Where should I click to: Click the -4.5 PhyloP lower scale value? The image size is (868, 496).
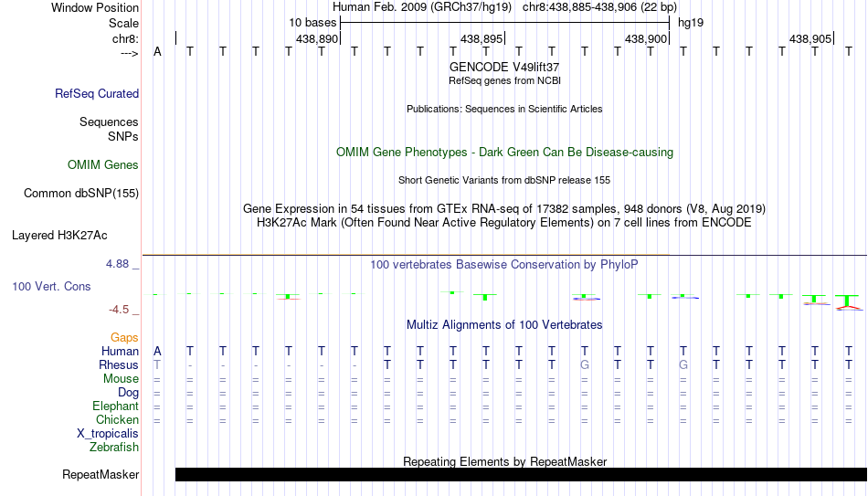pyautogui.click(x=119, y=310)
